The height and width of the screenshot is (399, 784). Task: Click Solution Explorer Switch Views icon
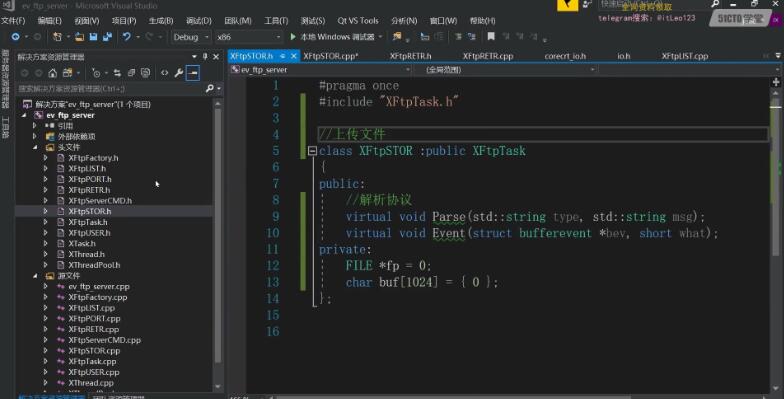click(x=67, y=73)
